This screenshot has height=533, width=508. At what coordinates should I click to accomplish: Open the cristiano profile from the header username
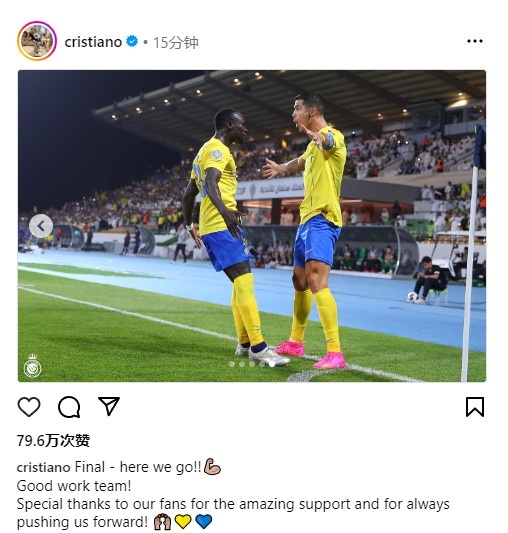point(93,42)
